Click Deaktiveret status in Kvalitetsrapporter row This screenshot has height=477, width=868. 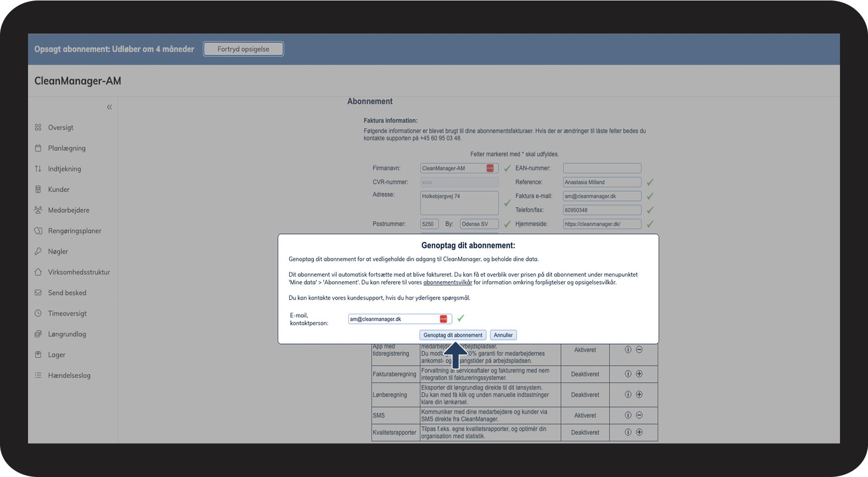[x=585, y=433]
